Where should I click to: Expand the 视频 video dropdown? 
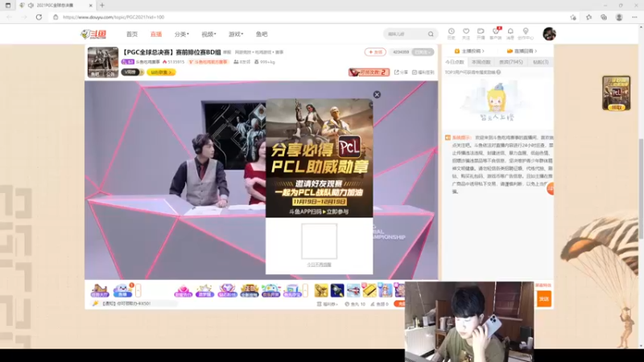208,35
